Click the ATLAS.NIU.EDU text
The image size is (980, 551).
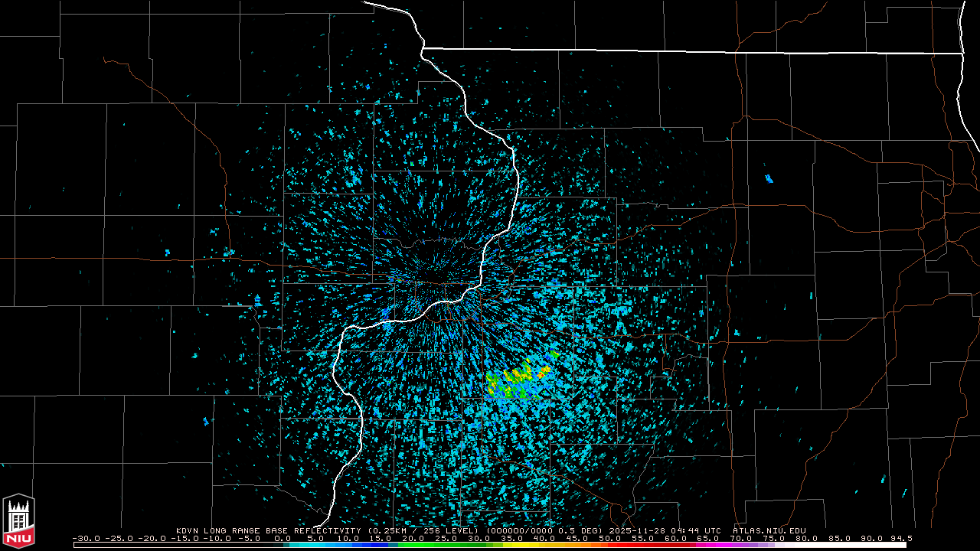point(769,530)
